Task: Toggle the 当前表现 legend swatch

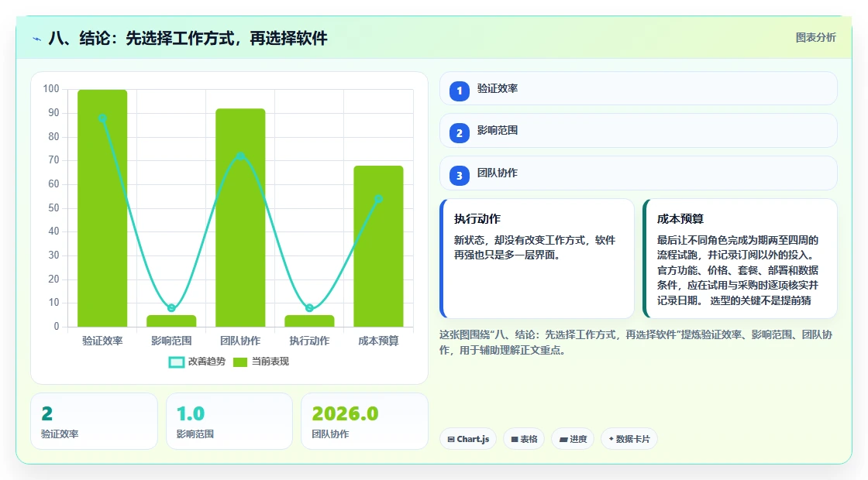Action: pyautogui.click(x=239, y=362)
